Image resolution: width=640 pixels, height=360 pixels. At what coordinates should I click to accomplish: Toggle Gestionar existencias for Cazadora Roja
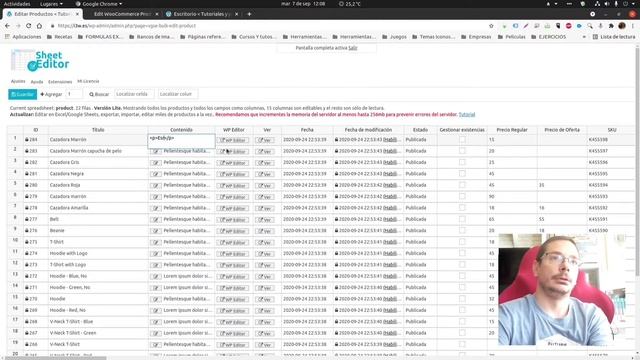(x=462, y=185)
